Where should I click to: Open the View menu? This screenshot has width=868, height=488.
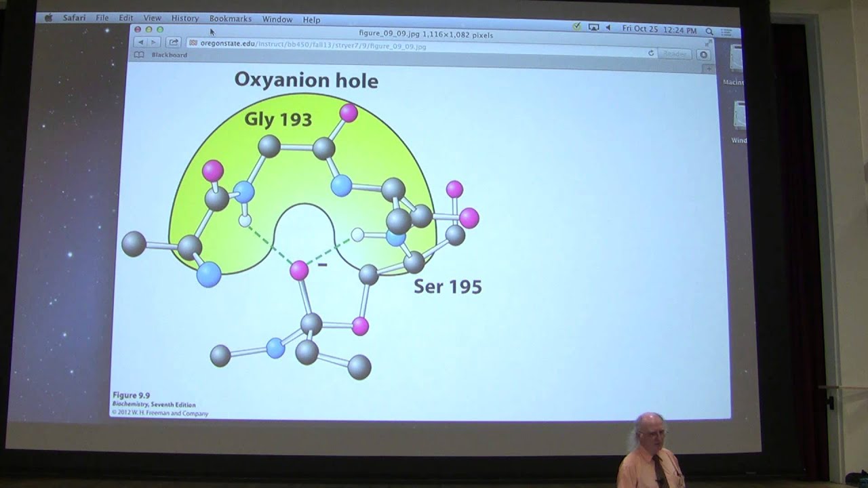point(153,18)
